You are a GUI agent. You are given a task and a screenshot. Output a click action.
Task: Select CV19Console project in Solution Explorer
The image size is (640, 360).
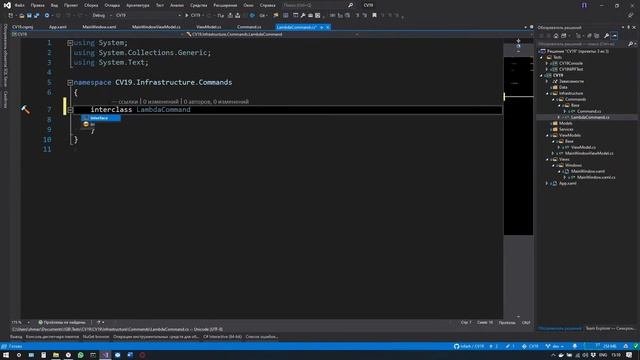[571, 63]
